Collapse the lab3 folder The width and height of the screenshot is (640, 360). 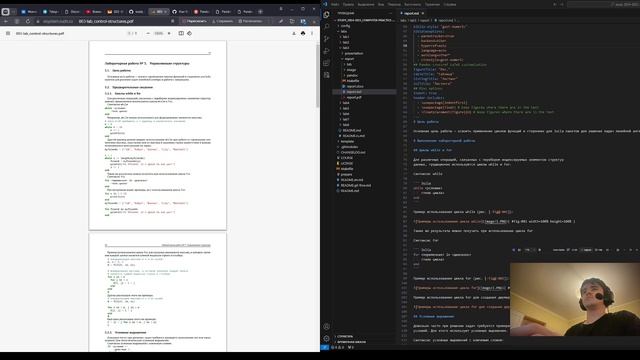346,48
